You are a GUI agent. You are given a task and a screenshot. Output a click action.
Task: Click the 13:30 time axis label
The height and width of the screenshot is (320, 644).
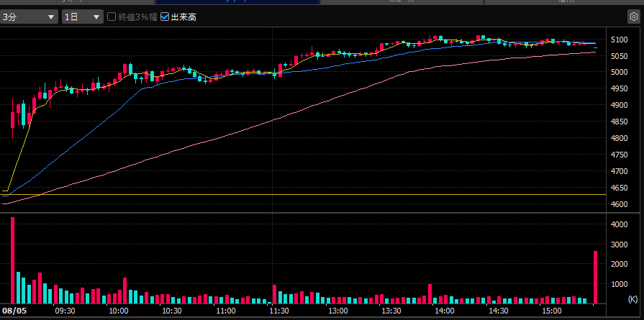pos(392,311)
